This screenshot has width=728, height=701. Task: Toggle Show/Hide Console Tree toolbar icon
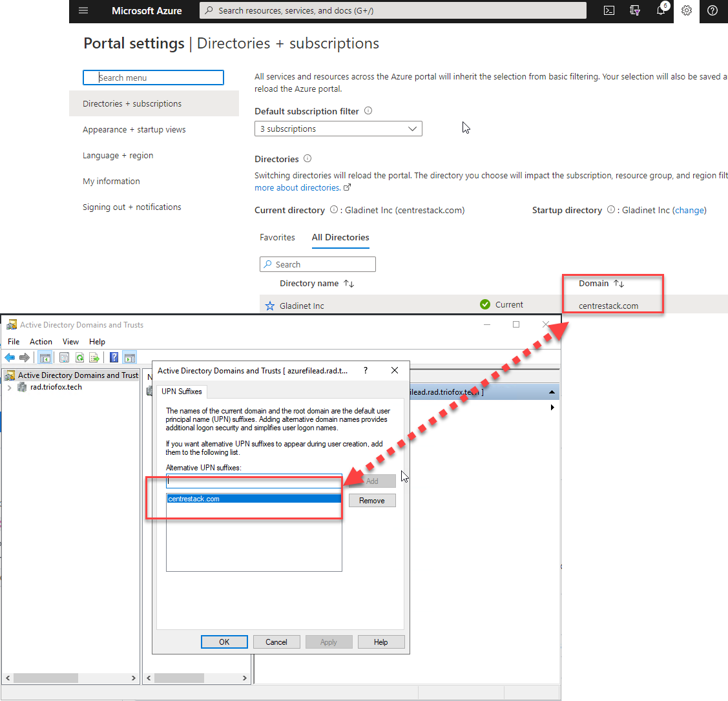45,357
